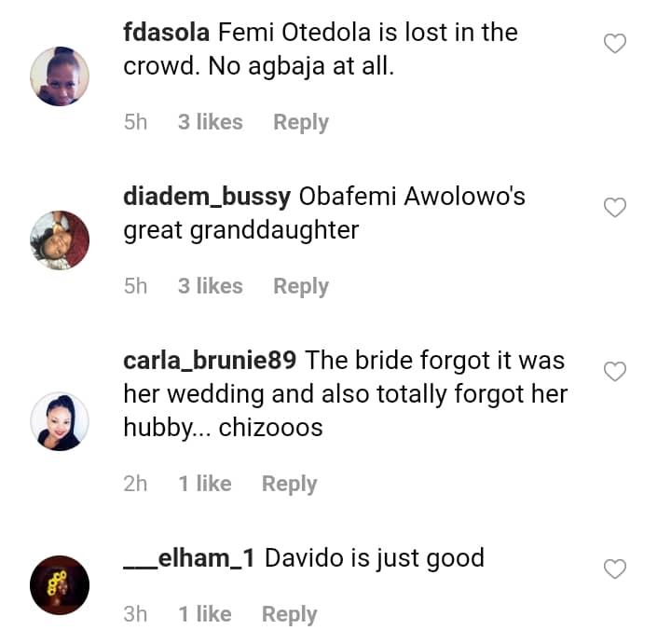Open carla_brunie89's profile photo

[60, 421]
